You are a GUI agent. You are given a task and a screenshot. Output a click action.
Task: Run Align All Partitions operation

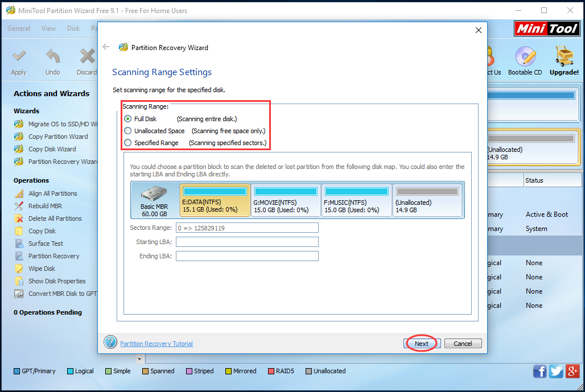[x=46, y=193]
